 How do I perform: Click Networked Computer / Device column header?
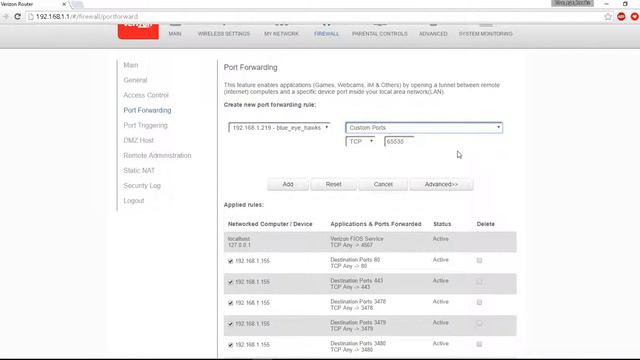pos(270,224)
